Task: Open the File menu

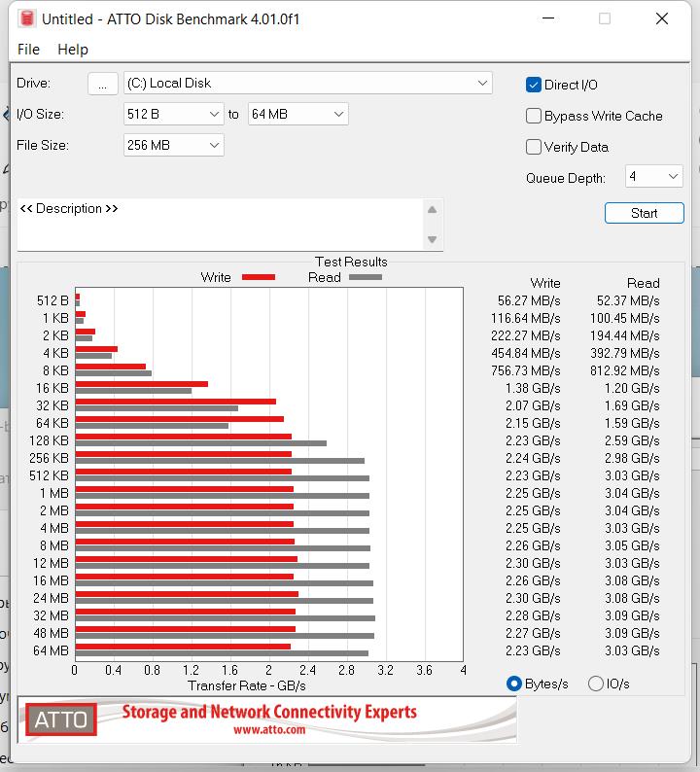Action: click(x=28, y=50)
